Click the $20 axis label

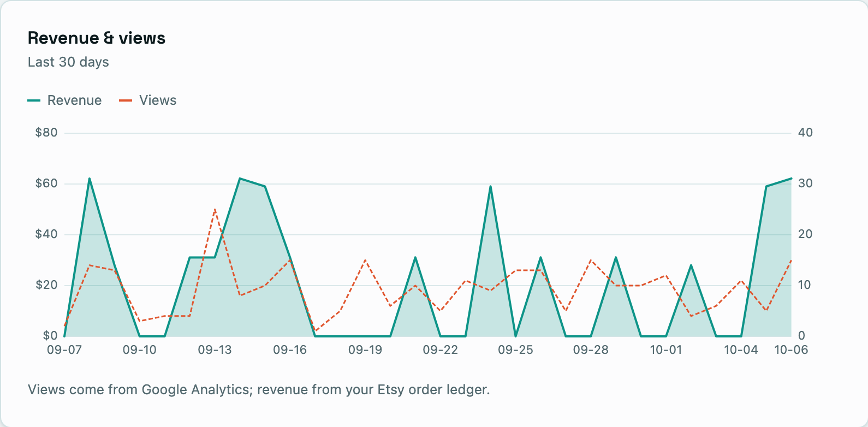46,285
